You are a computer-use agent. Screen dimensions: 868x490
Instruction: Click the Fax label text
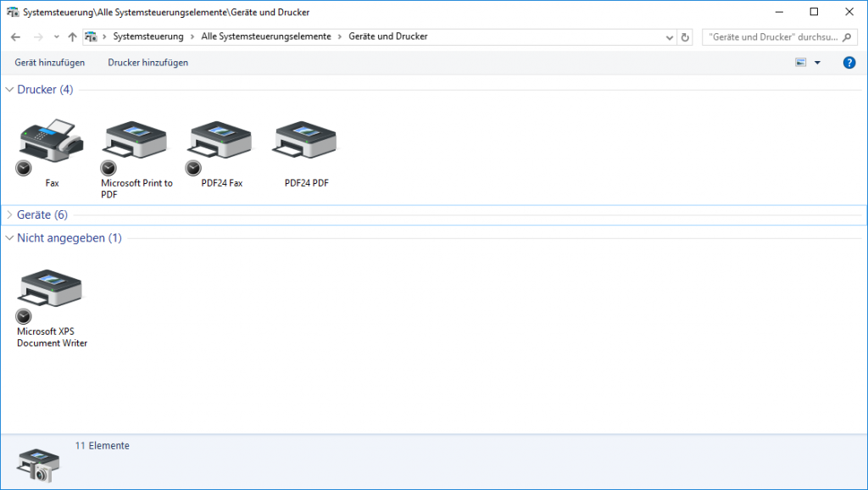click(52, 183)
